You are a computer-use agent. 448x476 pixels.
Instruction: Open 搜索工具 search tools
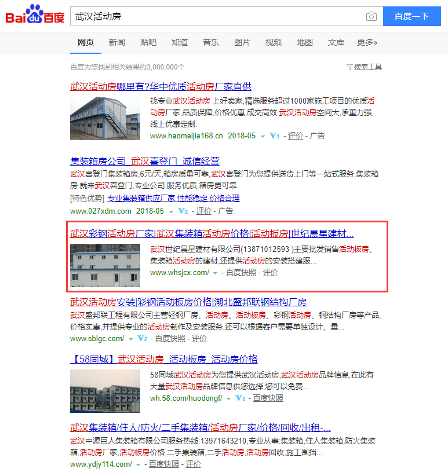pos(367,67)
